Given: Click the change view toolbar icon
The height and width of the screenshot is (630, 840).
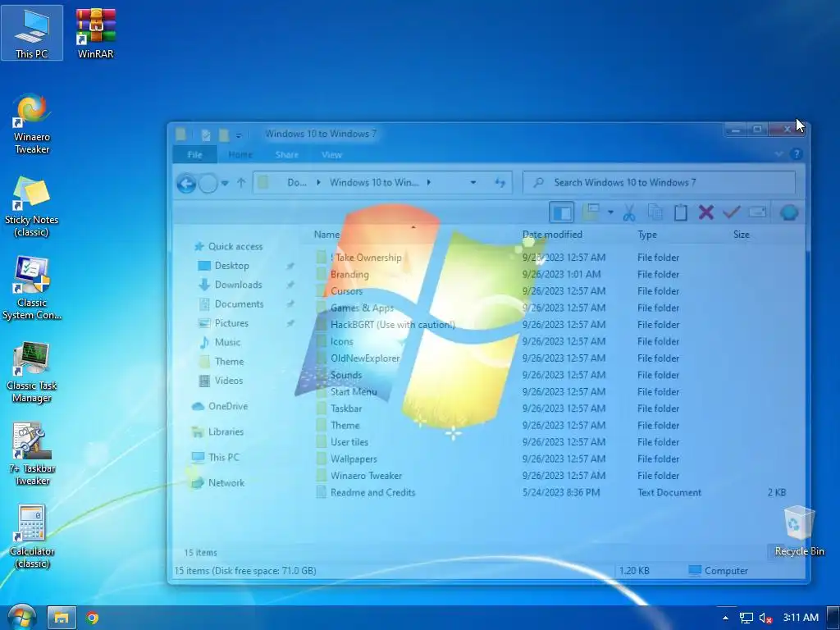Looking at the screenshot, I should [591, 212].
